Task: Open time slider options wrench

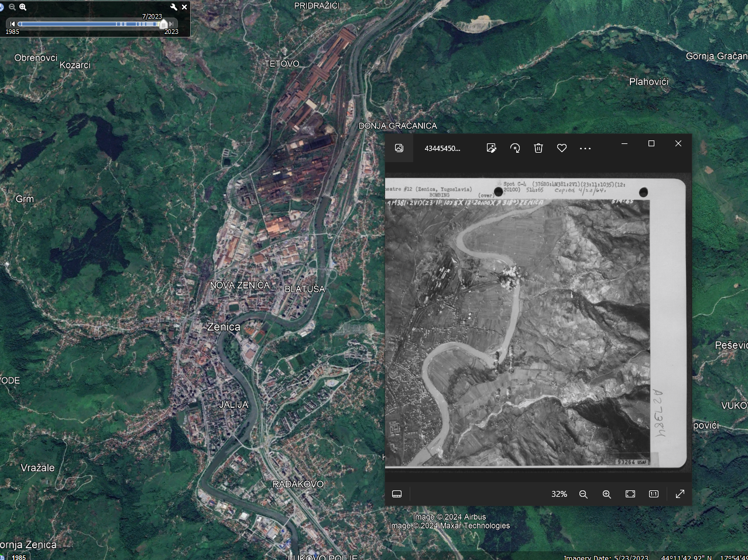Action: [x=174, y=7]
